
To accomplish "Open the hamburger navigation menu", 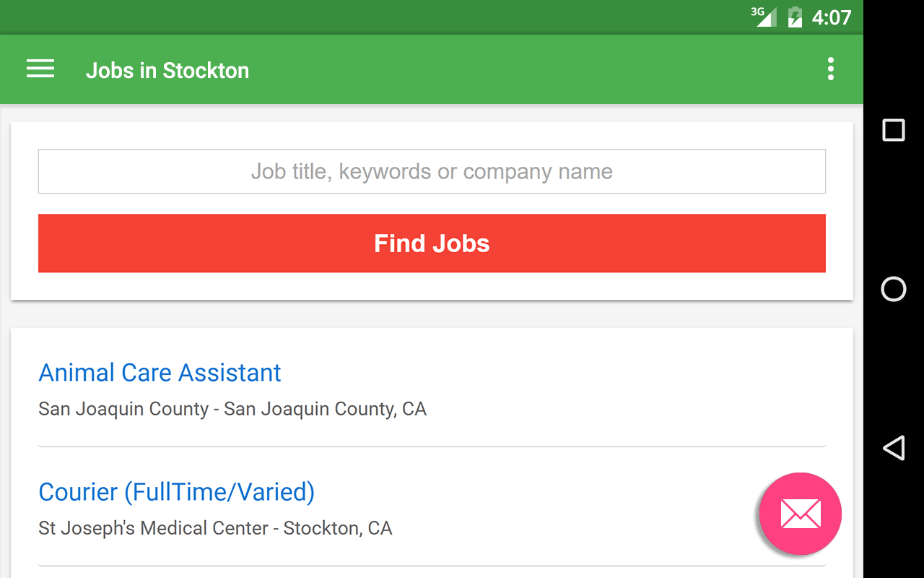I will tap(40, 69).
